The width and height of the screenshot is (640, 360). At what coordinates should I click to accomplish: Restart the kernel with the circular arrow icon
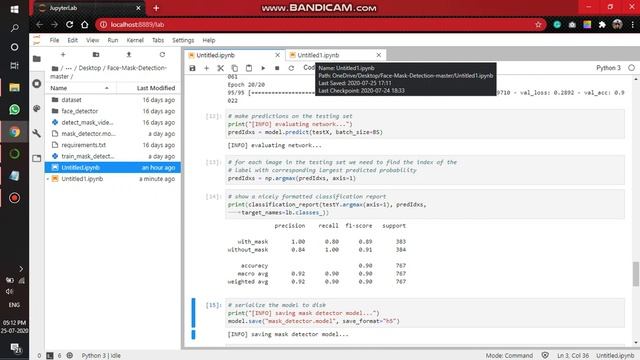point(291,68)
